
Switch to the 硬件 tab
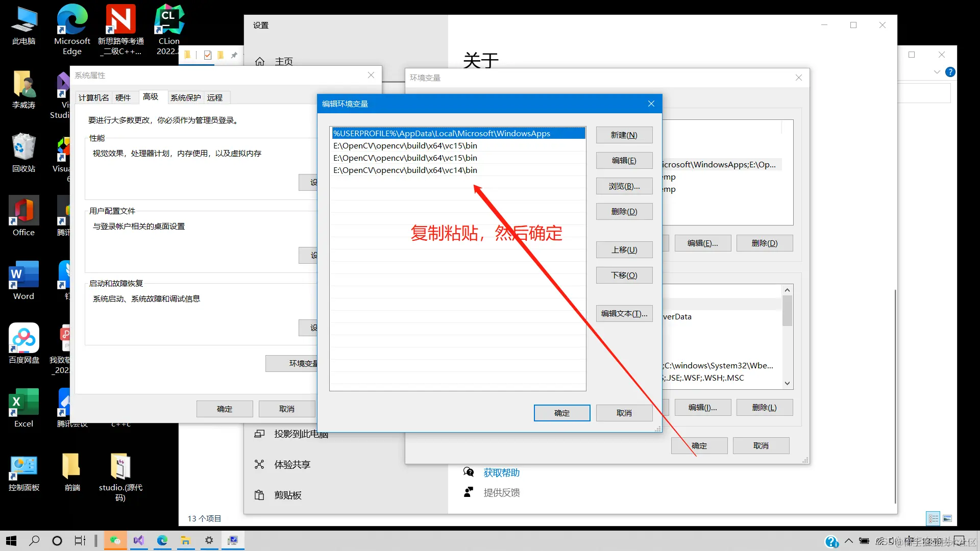(x=123, y=97)
